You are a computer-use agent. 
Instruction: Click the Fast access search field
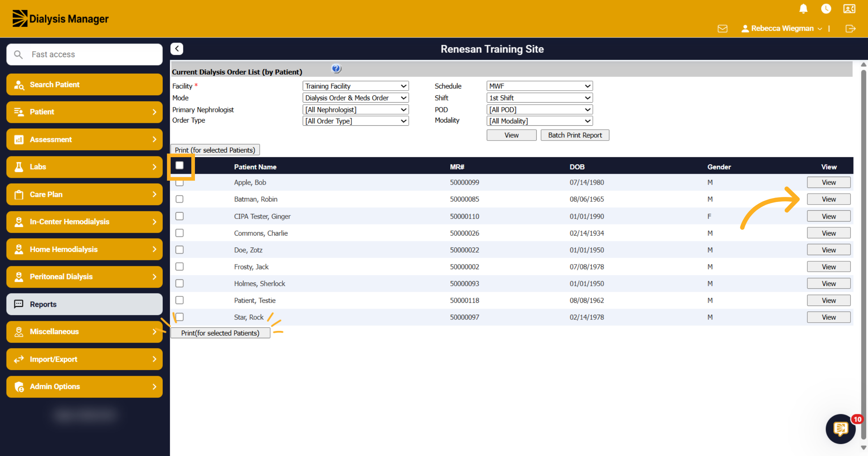pos(84,55)
